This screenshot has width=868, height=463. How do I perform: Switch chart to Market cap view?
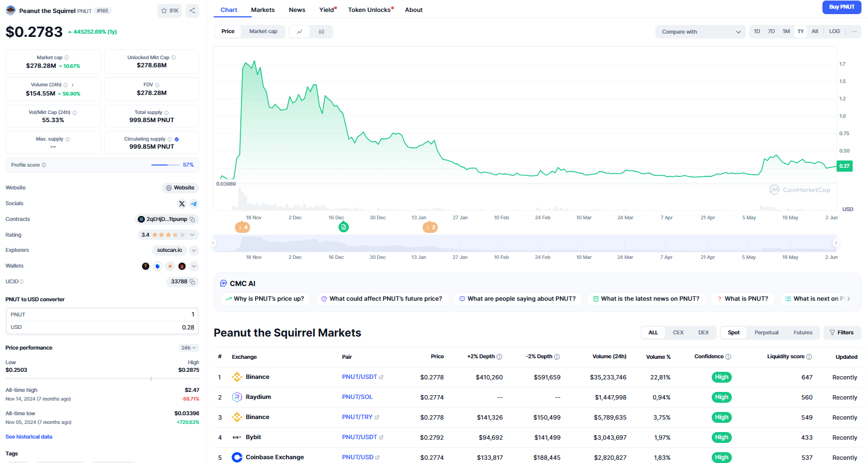263,31
